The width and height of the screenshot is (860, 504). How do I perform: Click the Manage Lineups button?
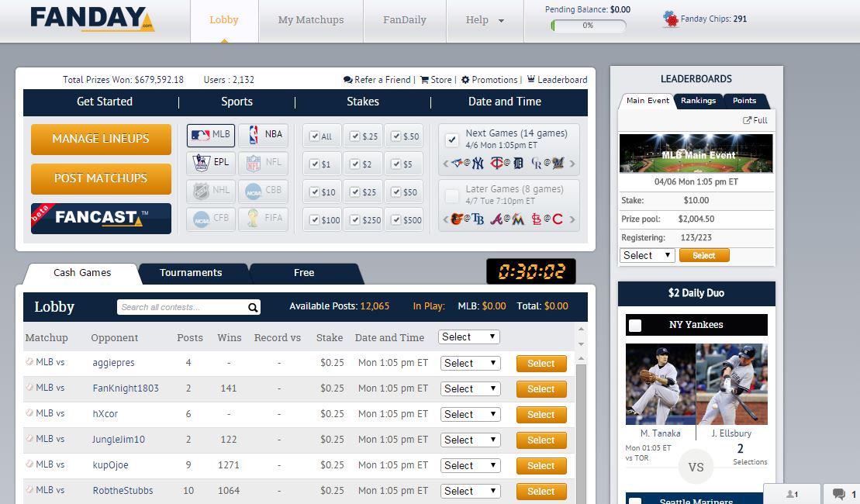pyautogui.click(x=101, y=139)
